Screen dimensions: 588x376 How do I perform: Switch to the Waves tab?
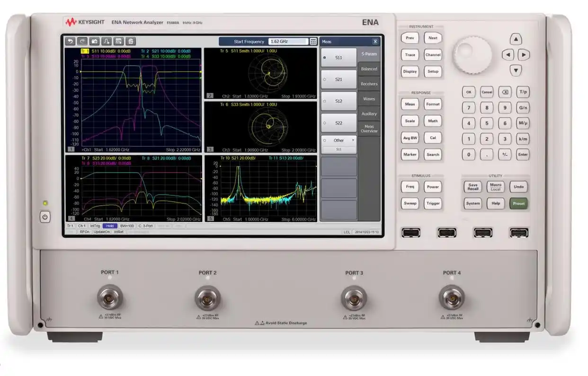(x=369, y=99)
